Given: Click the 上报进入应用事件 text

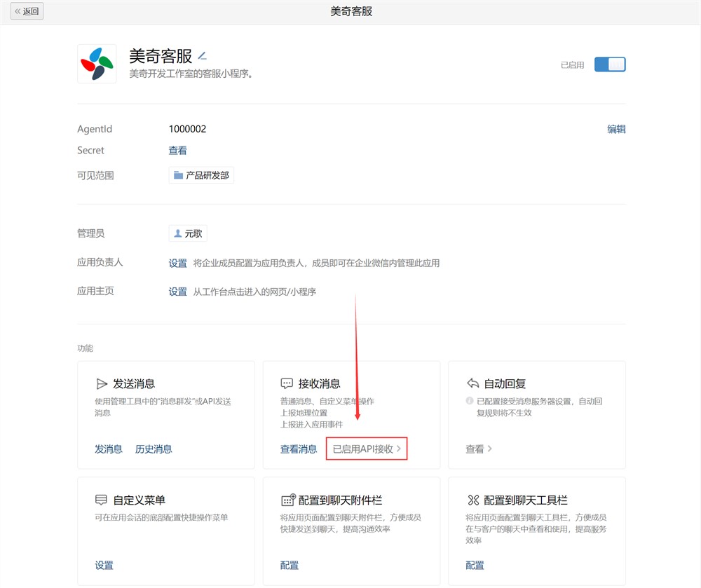Looking at the screenshot, I should click(312, 425).
